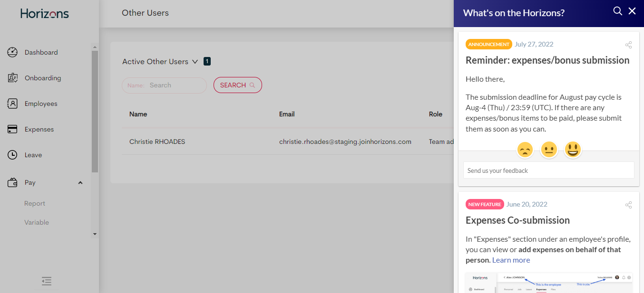Collapse the Pay menu chevron
Image resolution: width=644 pixels, height=293 pixels.
point(80,183)
